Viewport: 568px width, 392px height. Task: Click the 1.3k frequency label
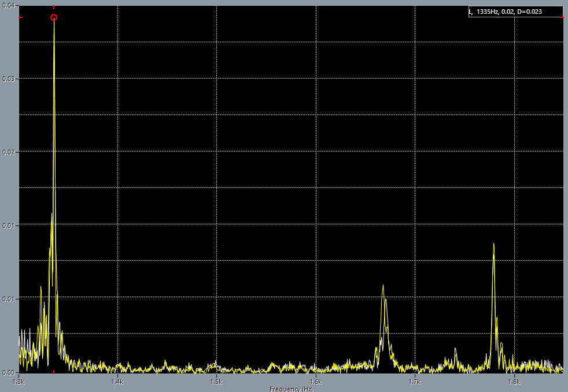pos(17,381)
